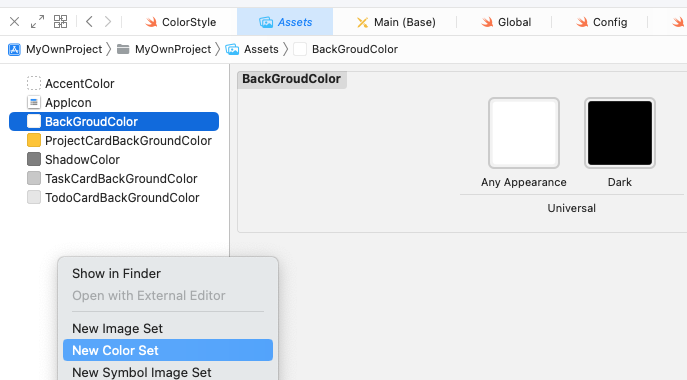Click the dark gray ShadowColor swatch icon
The width and height of the screenshot is (687, 380).
(x=34, y=159)
